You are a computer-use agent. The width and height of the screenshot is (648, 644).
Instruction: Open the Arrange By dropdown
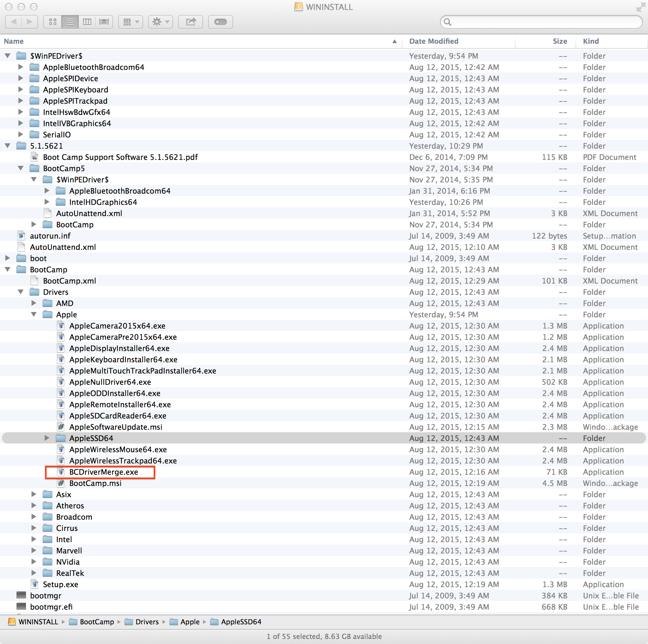(x=130, y=22)
